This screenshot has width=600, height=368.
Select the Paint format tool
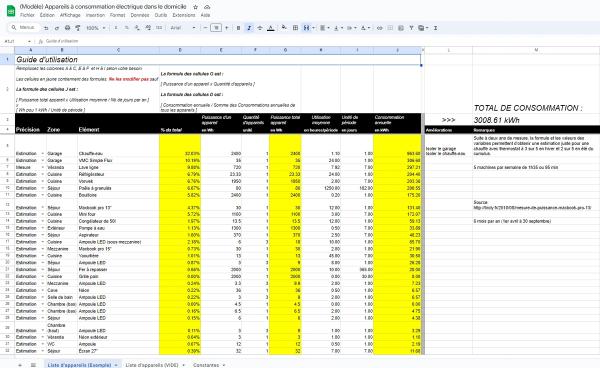point(78,28)
